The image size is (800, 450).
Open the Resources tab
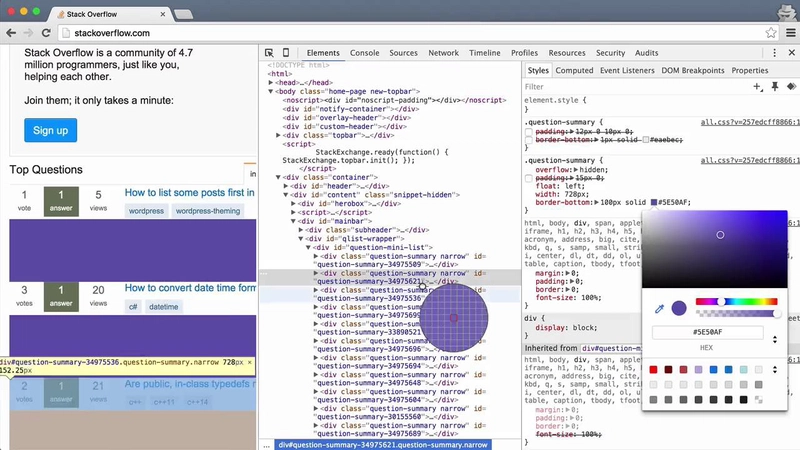(x=567, y=53)
